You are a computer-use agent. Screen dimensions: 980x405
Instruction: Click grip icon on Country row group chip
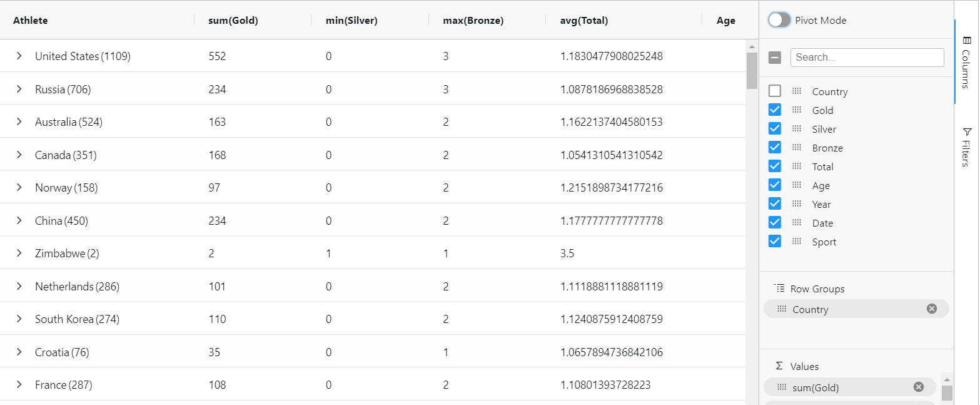[x=781, y=309]
